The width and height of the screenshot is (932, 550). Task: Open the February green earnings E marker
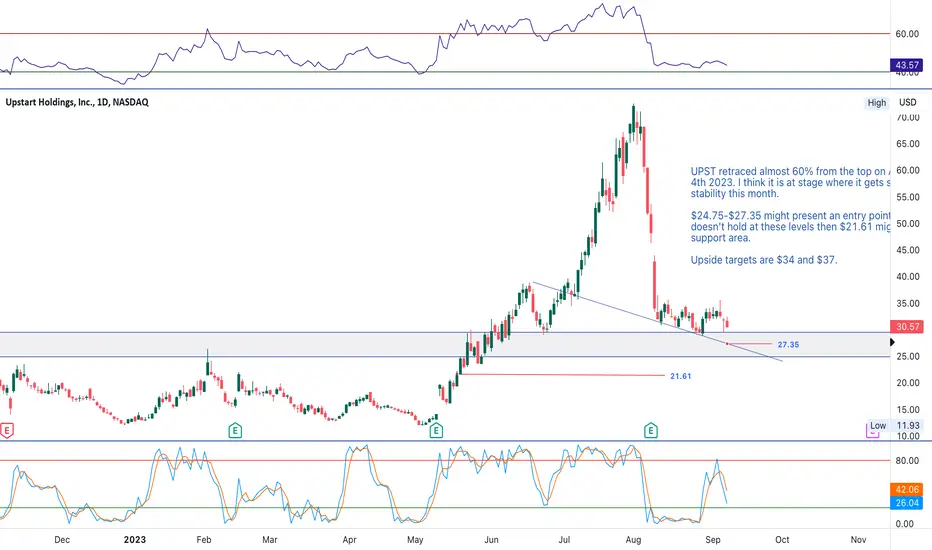pos(235,430)
